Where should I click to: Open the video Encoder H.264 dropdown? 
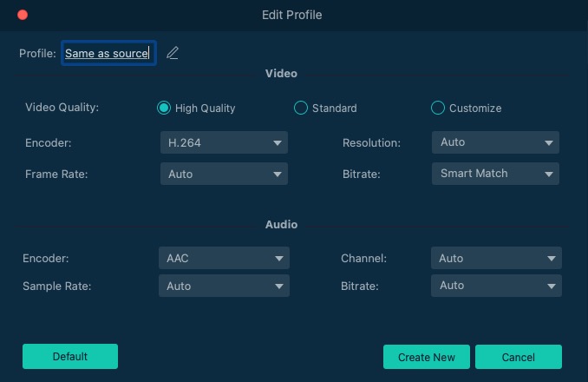[224, 142]
